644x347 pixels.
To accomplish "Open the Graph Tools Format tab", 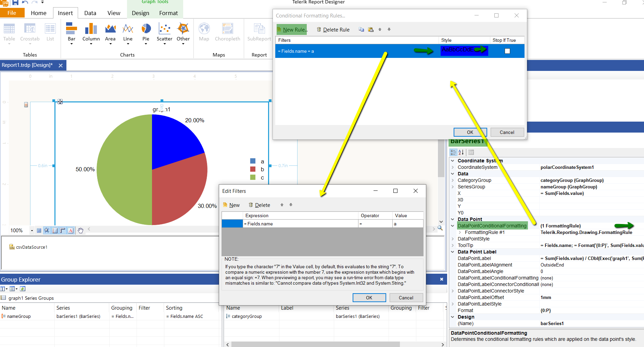I will coord(168,13).
